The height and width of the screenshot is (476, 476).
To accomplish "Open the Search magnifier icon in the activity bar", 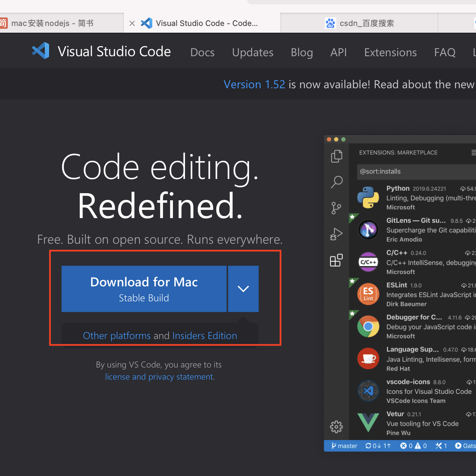I will [336, 182].
